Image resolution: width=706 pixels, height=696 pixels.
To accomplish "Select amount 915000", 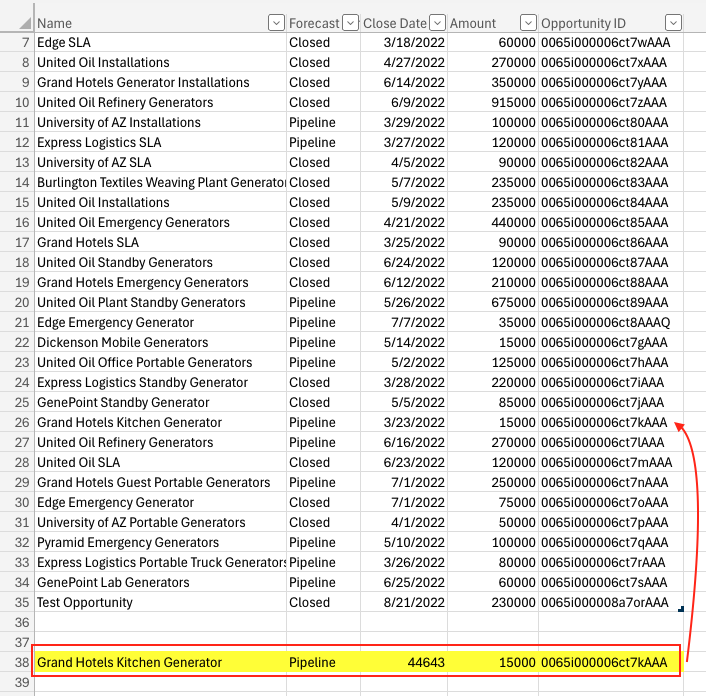I will click(x=493, y=102).
